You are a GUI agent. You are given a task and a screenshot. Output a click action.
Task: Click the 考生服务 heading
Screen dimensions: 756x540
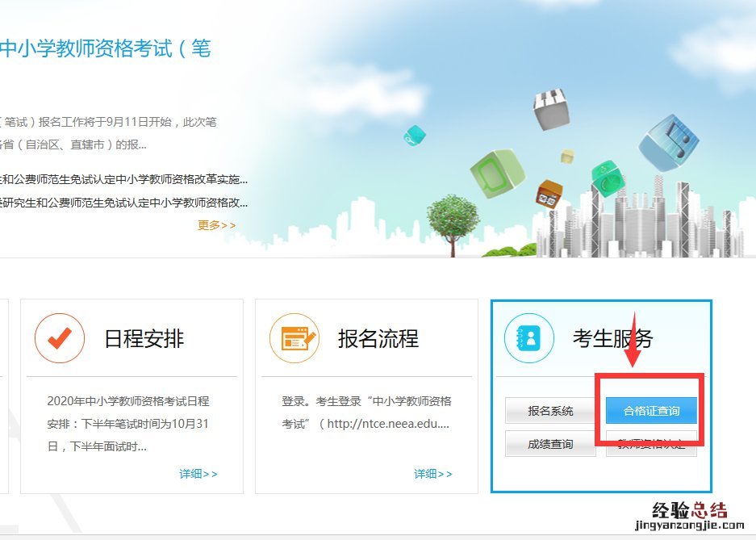pos(613,338)
